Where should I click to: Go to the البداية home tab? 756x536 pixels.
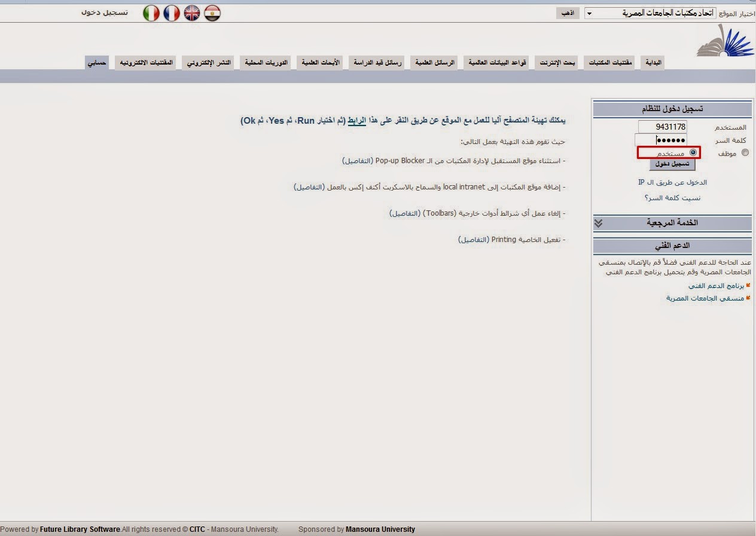(651, 62)
